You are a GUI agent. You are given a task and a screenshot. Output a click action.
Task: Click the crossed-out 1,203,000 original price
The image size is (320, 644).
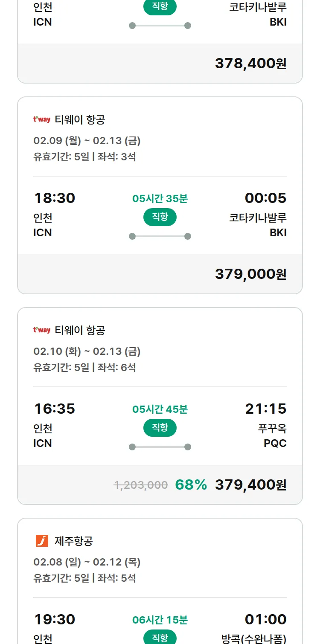[x=141, y=485]
